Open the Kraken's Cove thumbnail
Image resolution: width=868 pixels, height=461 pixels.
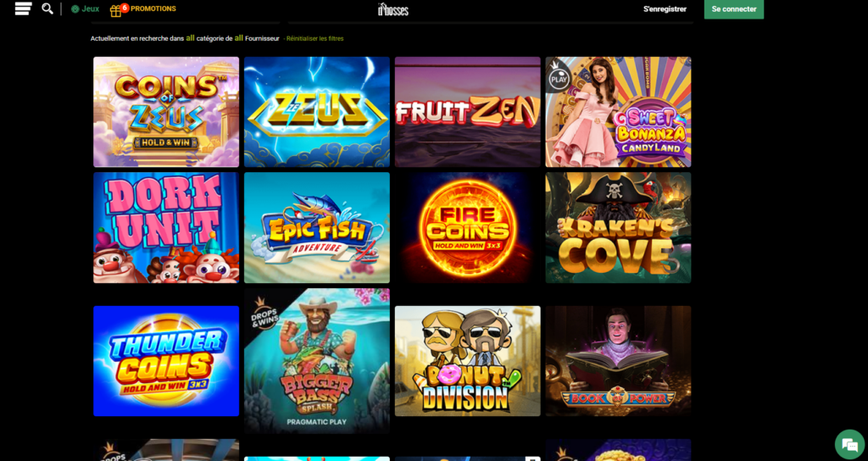(618, 227)
